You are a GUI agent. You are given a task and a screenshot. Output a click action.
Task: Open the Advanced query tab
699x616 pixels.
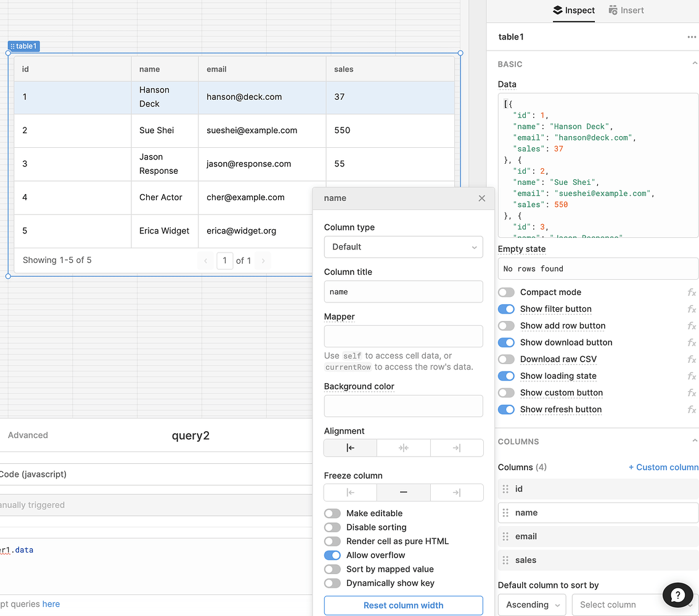[x=28, y=436]
